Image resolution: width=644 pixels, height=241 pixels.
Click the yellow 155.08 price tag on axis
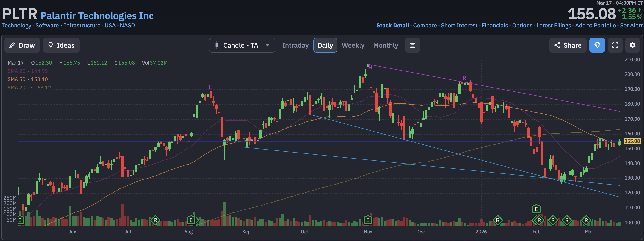tap(632, 141)
